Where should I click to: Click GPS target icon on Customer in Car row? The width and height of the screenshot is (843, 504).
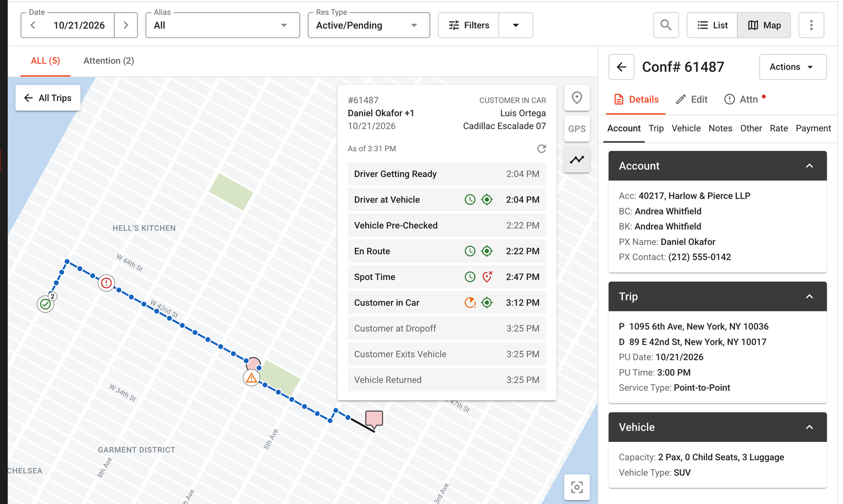(x=487, y=303)
